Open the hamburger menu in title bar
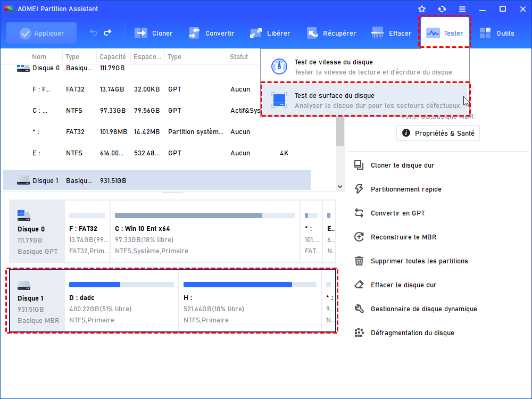The height and width of the screenshot is (399, 532). click(x=462, y=9)
